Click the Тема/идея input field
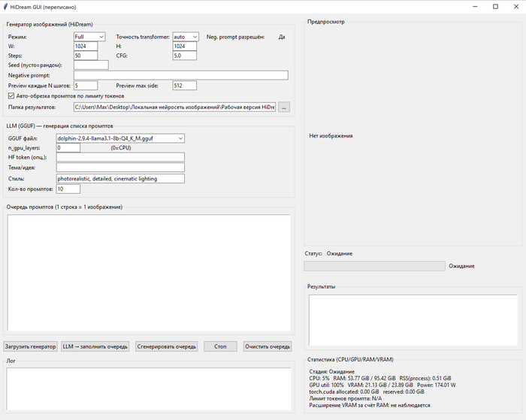 pos(120,168)
